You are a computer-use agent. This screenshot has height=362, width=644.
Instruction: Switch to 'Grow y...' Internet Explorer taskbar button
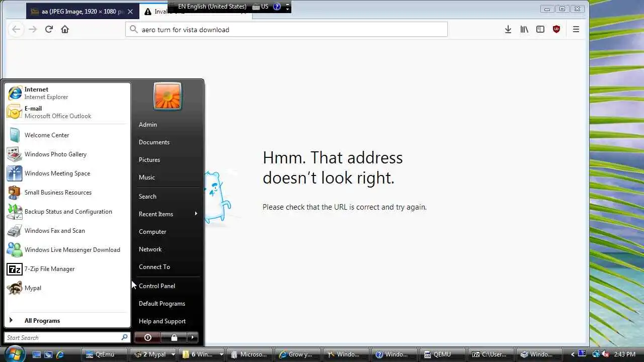[298, 354]
